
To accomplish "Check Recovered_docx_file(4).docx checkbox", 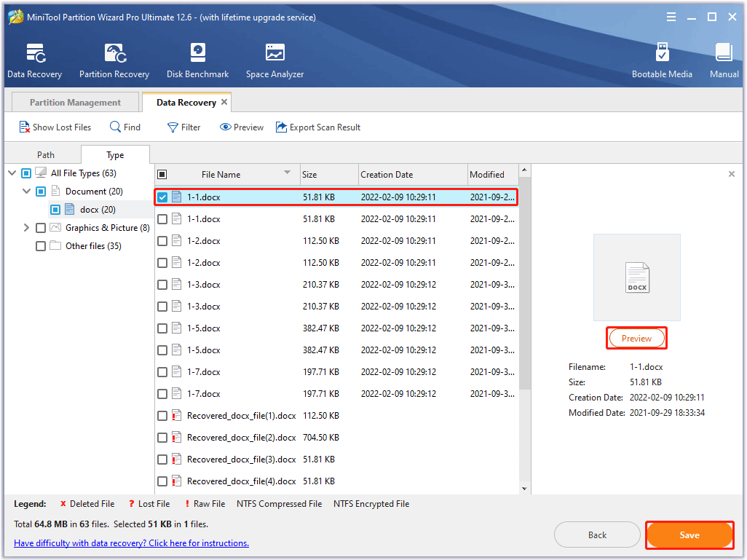I will point(162,481).
